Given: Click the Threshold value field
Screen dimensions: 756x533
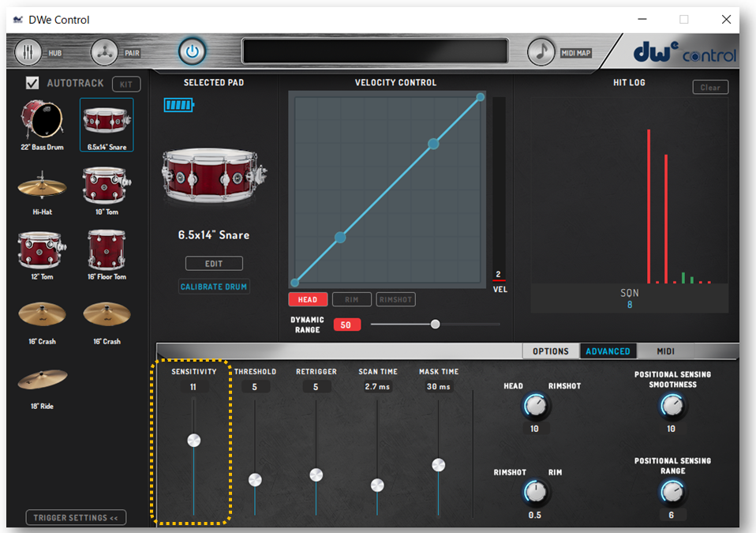Looking at the screenshot, I should (x=255, y=387).
